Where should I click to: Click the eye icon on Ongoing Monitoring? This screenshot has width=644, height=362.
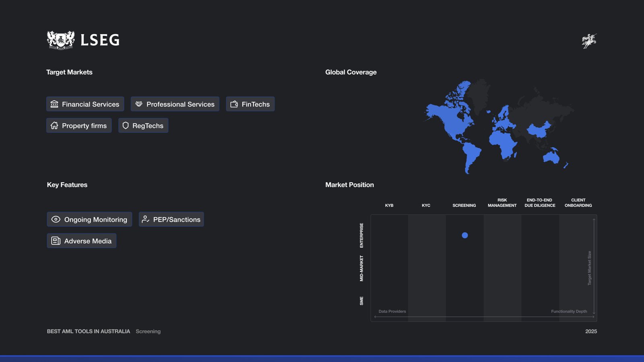tap(56, 219)
